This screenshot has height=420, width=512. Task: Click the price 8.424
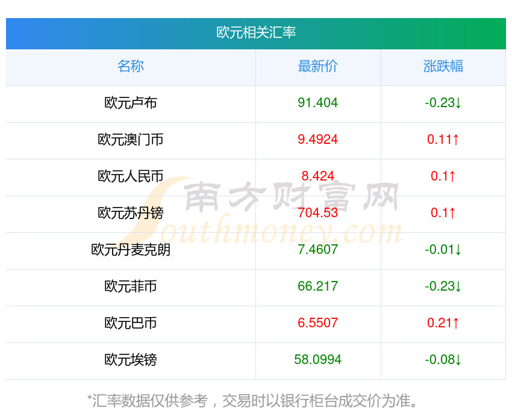pos(317,176)
